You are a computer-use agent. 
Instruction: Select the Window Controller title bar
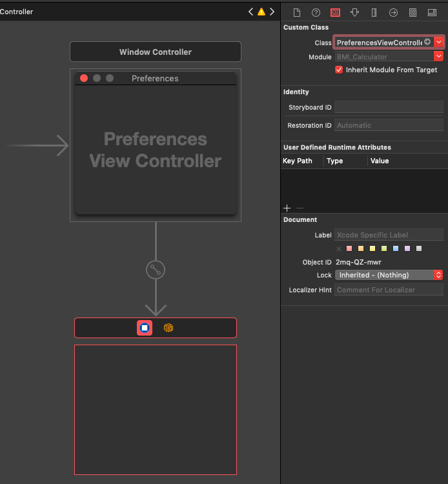pyautogui.click(x=155, y=52)
